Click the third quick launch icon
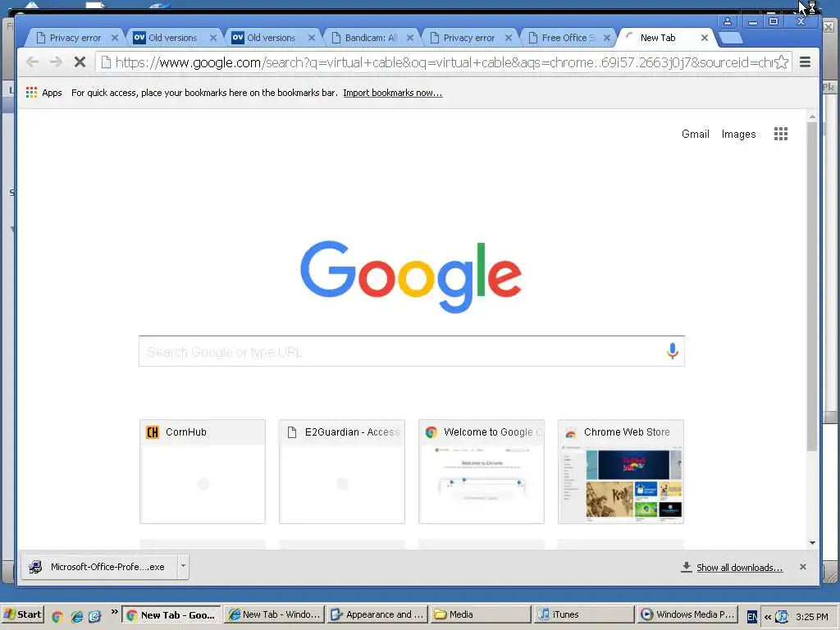840x630 pixels. (x=95, y=616)
